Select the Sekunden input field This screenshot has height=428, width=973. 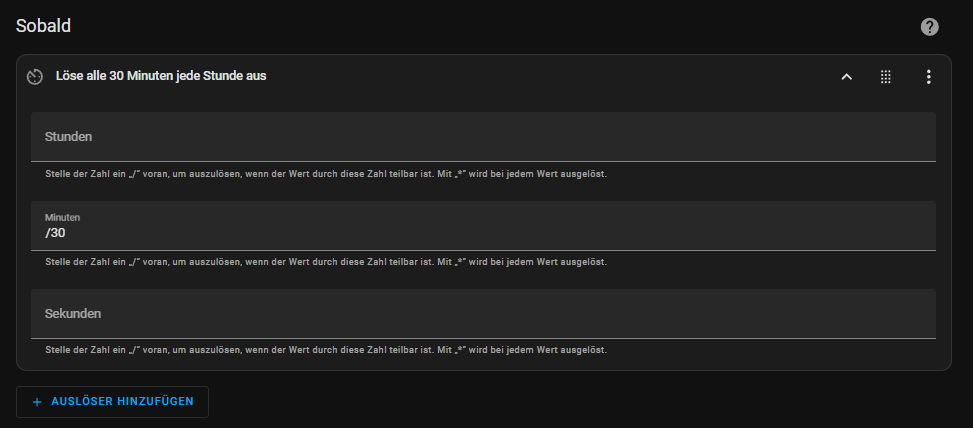(483, 314)
